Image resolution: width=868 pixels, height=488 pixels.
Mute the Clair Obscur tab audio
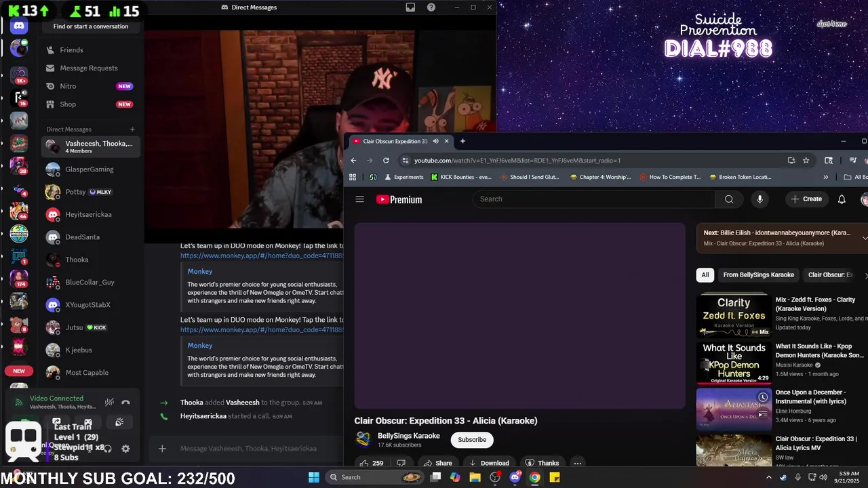[435, 141]
